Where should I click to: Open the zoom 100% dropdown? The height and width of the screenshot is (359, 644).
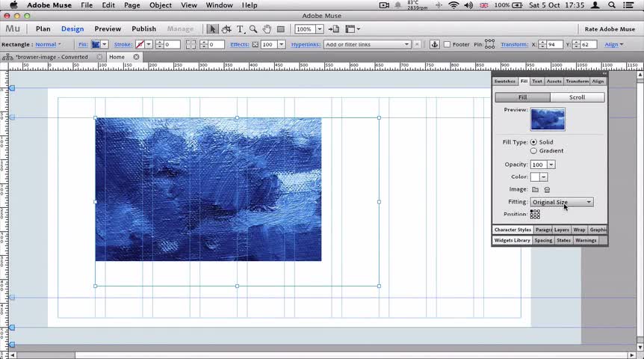(x=320, y=29)
